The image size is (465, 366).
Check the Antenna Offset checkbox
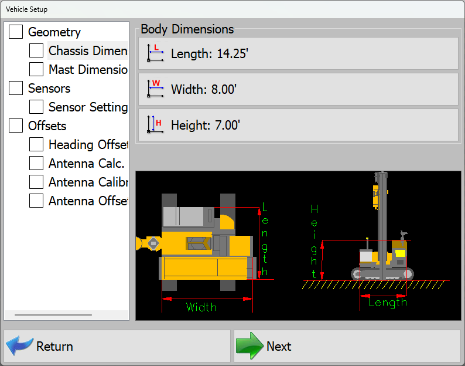36,201
